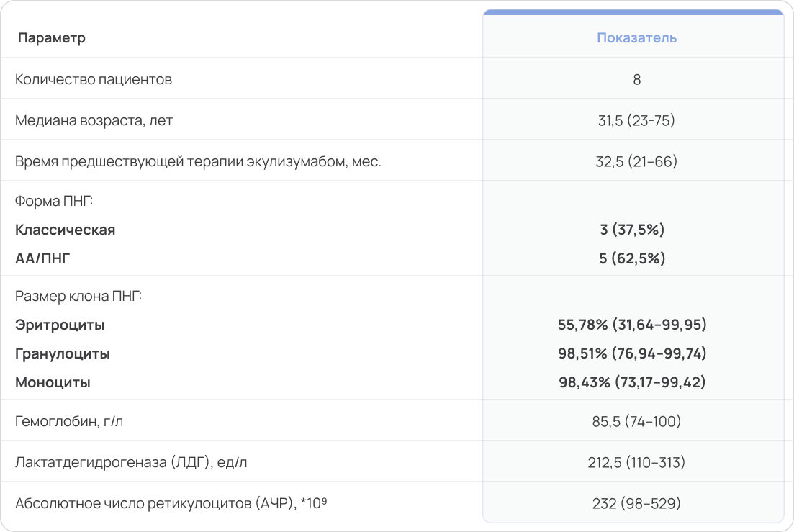Image resolution: width=794 pixels, height=532 pixels.
Task: Click the "Количество пациентов" row label
Action: click(x=94, y=79)
